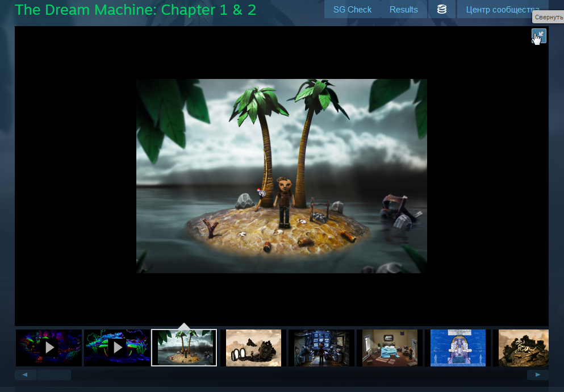Click the right arrow of thumbnail strip
Viewport: 564px width, 392px height.
538,375
